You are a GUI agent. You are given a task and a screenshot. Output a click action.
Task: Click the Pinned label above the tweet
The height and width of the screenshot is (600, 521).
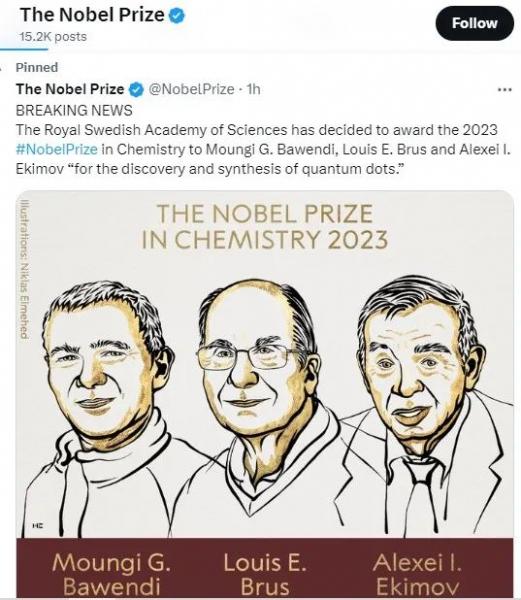point(37,68)
